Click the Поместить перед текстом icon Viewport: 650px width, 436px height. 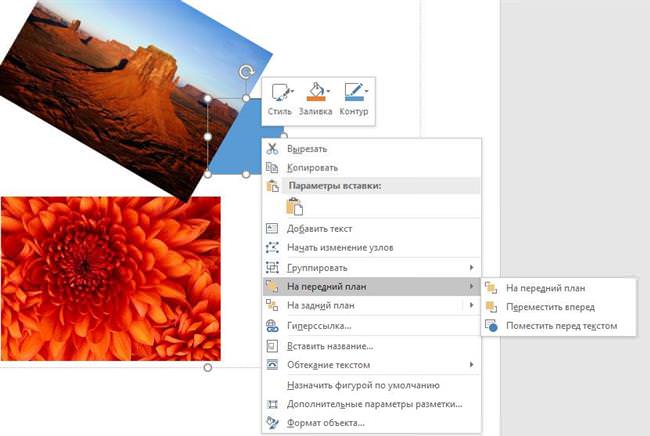point(491,326)
